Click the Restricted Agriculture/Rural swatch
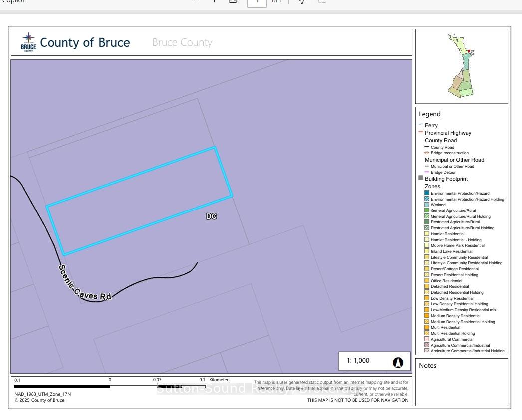This screenshot has height=420, width=522. (x=427, y=222)
